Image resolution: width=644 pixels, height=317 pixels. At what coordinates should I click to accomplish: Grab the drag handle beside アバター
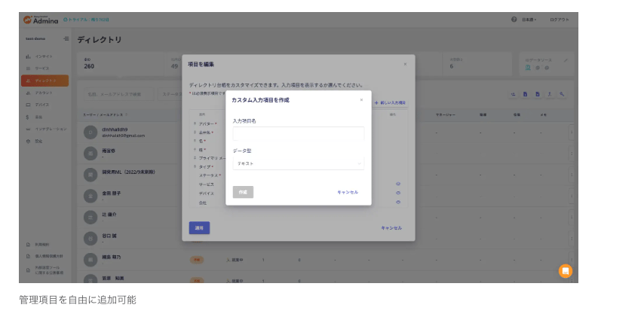[195, 123]
